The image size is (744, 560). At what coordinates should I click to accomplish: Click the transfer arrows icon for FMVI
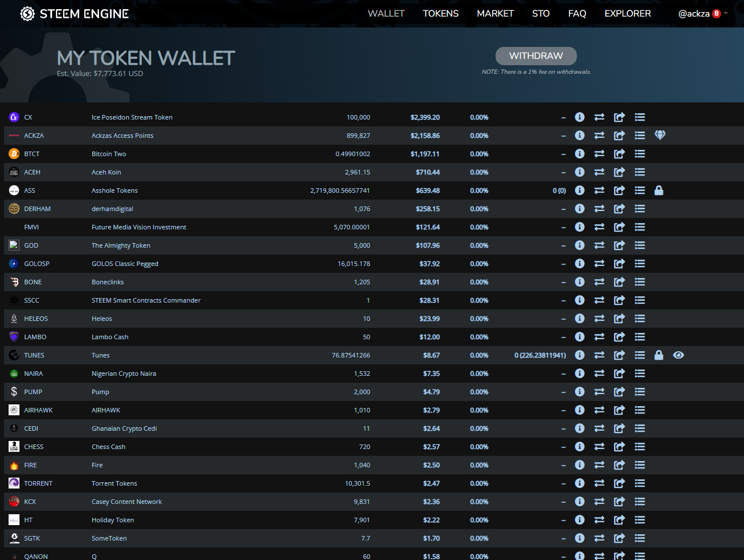tap(599, 227)
